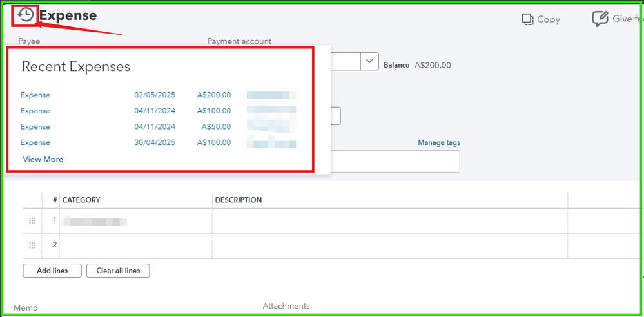Click the Payee label
644x317 pixels.
coord(29,41)
